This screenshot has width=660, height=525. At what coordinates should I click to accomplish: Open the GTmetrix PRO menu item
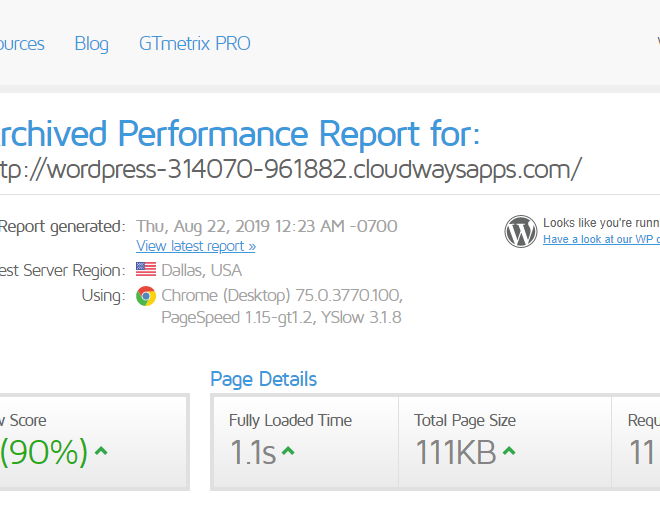tap(195, 43)
